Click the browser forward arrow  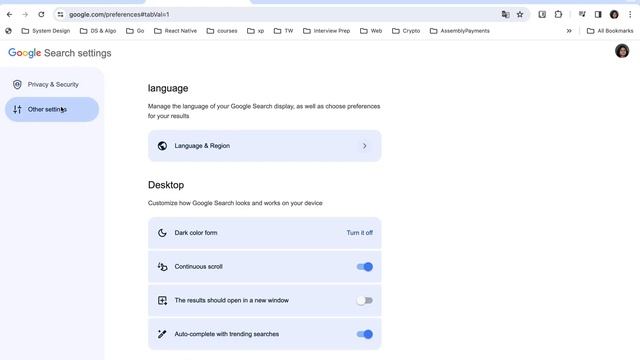[x=25, y=14]
